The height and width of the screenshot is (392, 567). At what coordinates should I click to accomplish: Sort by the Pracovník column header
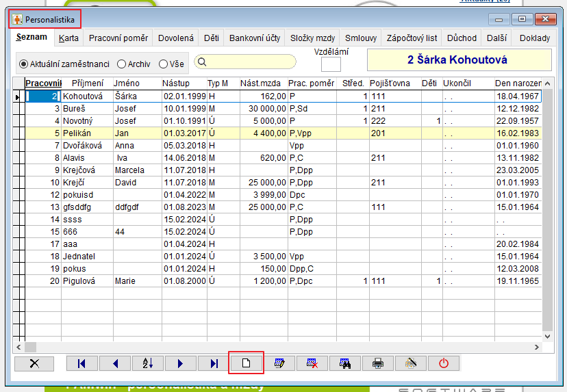pyautogui.click(x=43, y=83)
